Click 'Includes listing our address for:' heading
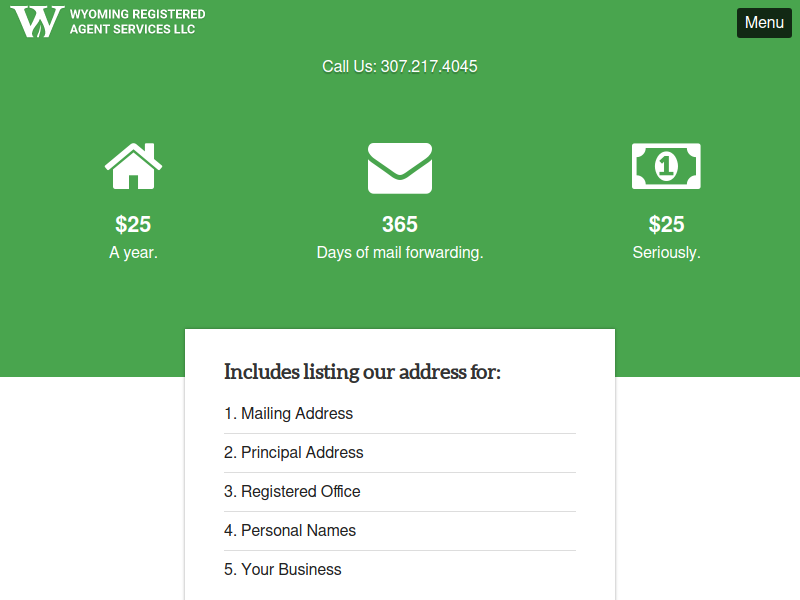This screenshot has width=800, height=600. pyautogui.click(x=362, y=372)
